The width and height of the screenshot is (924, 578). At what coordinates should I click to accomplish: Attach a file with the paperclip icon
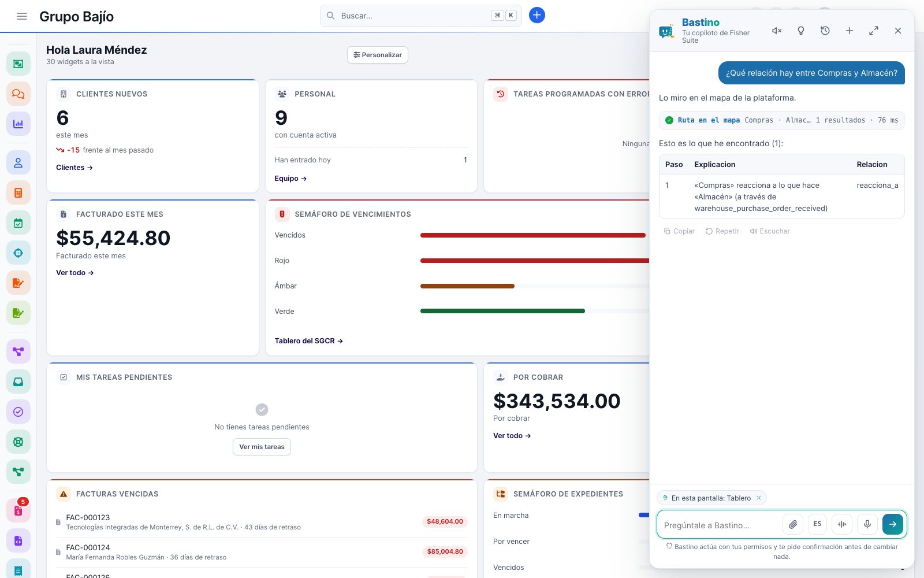(793, 524)
